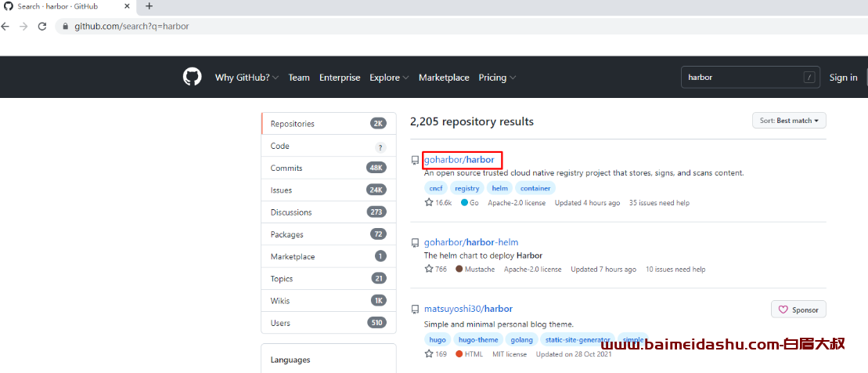Click repository icon beside goharbor/harbor-helm
The image size is (868, 373).
click(415, 243)
